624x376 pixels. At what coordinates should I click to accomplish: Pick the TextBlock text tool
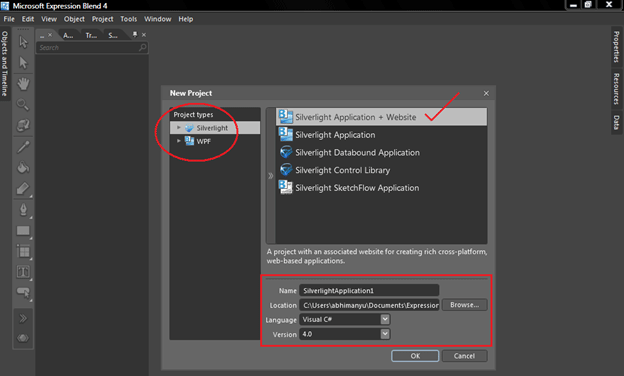pyautogui.click(x=23, y=272)
